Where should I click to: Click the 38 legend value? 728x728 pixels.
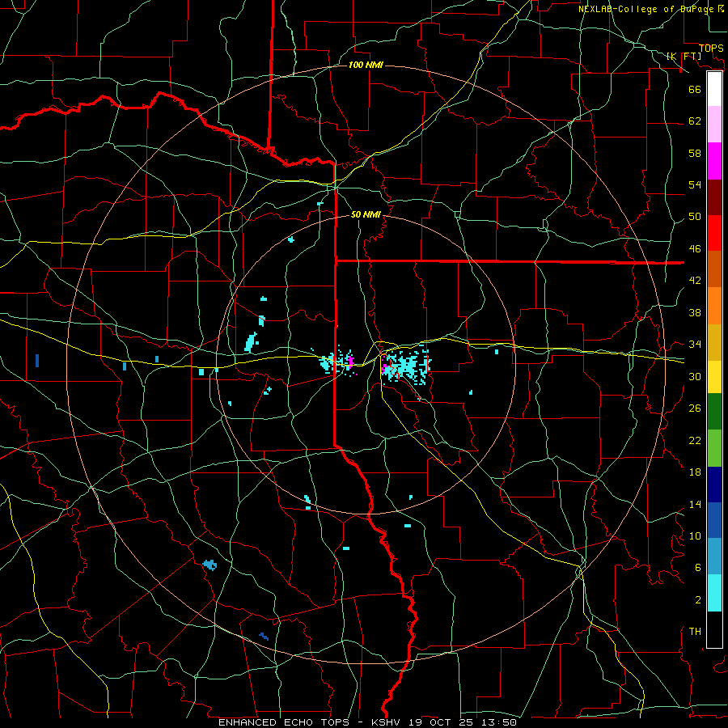click(x=695, y=312)
